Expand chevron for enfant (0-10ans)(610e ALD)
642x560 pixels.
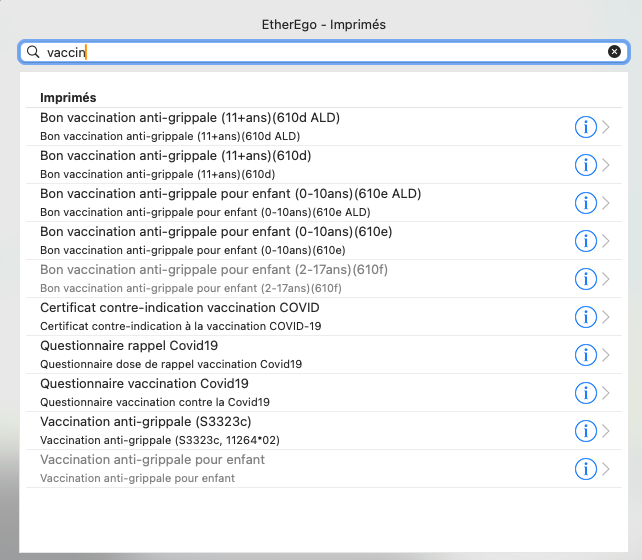click(x=606, y=203)
